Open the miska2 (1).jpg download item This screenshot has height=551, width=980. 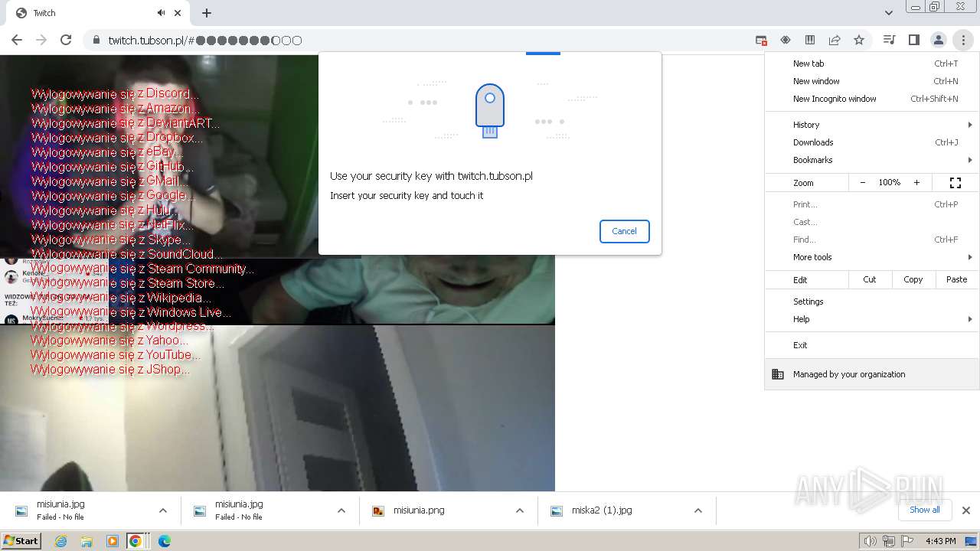(615, 510)
